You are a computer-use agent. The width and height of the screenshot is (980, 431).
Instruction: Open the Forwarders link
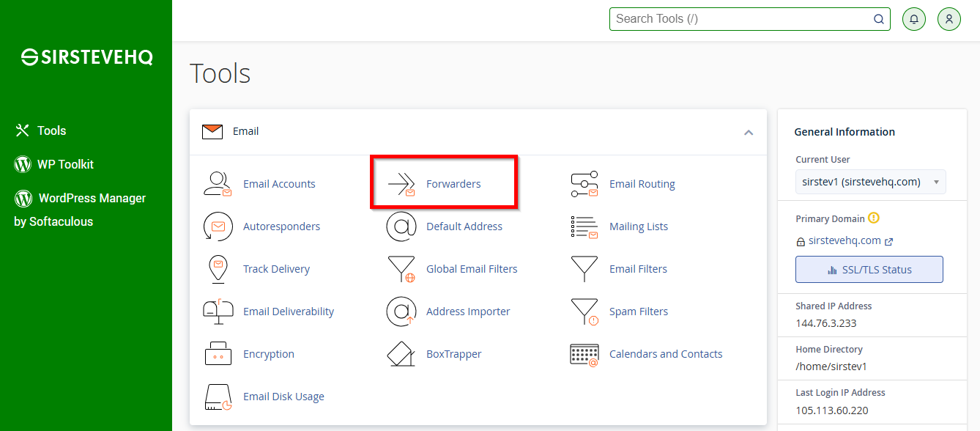(x=453, y=184)
